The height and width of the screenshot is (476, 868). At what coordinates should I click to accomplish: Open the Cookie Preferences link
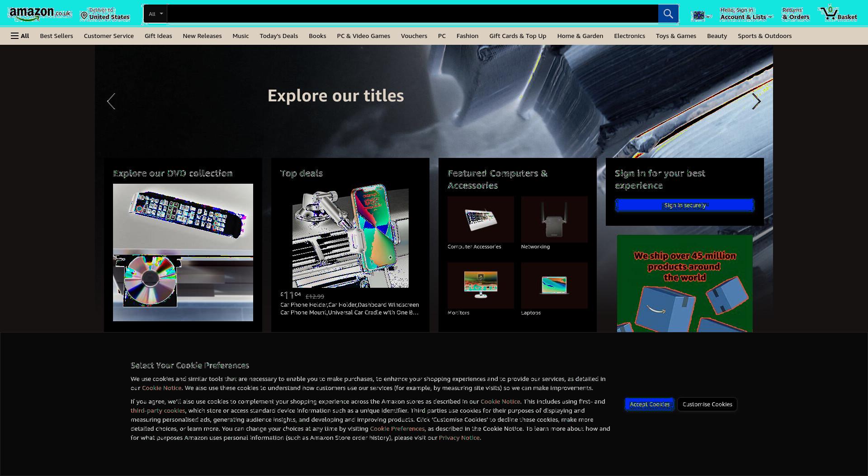(397, 429)
